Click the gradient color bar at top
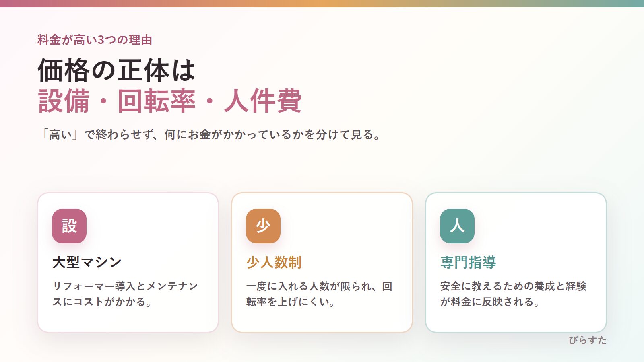The width and height of the screenshot is (644, 362). (322, 4)
